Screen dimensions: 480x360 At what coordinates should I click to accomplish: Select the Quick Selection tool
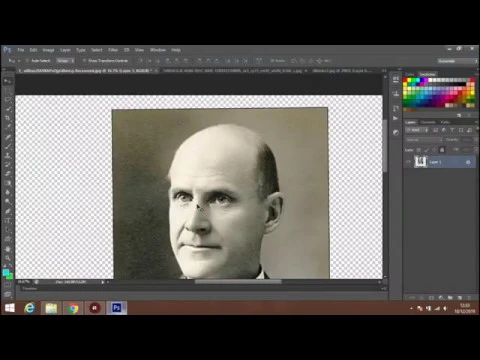click(x=8, y=109)
